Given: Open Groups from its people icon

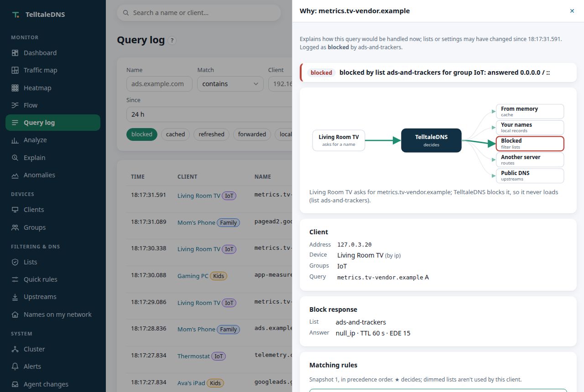Looking at the screenshot, I should pyautogui.click(x=15, y=227).
